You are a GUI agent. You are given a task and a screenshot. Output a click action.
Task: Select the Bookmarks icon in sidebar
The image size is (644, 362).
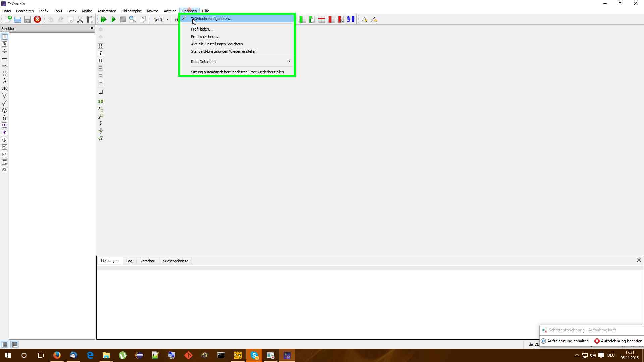4,44
